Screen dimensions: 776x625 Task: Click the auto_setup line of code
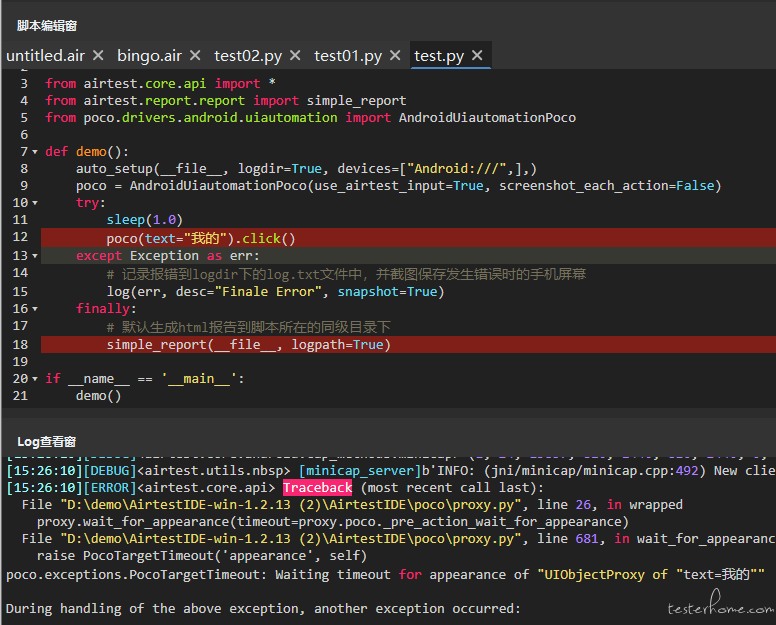306,169
